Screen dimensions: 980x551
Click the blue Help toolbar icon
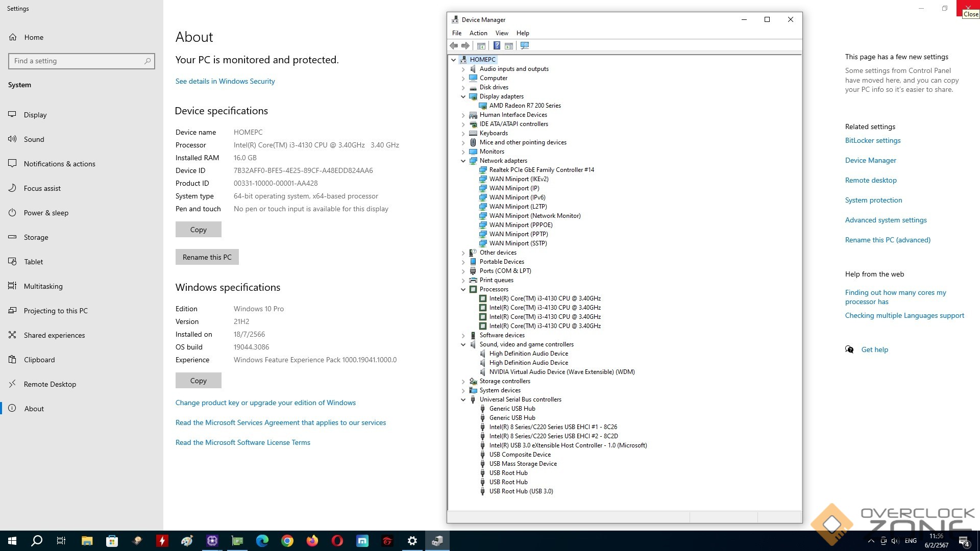point(496,46)
